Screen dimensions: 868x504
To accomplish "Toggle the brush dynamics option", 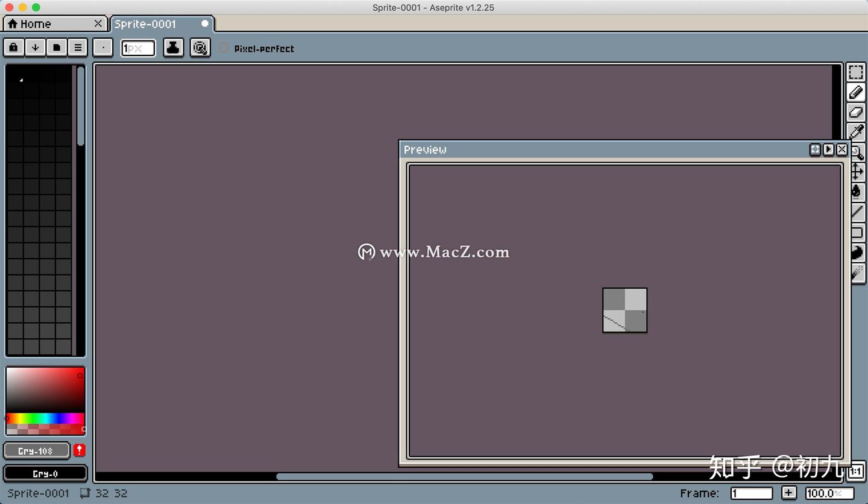I will [200, 47].
